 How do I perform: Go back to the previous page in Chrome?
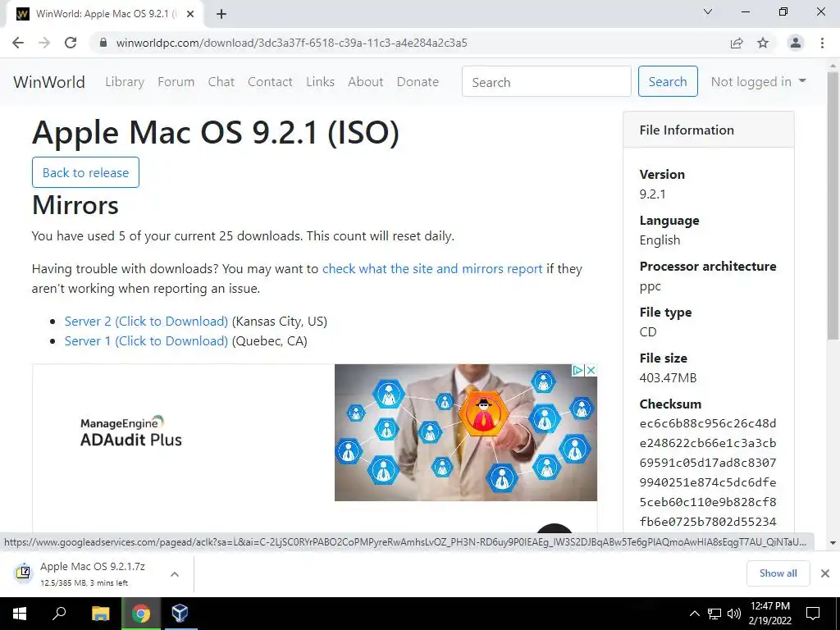coord(18,43)
